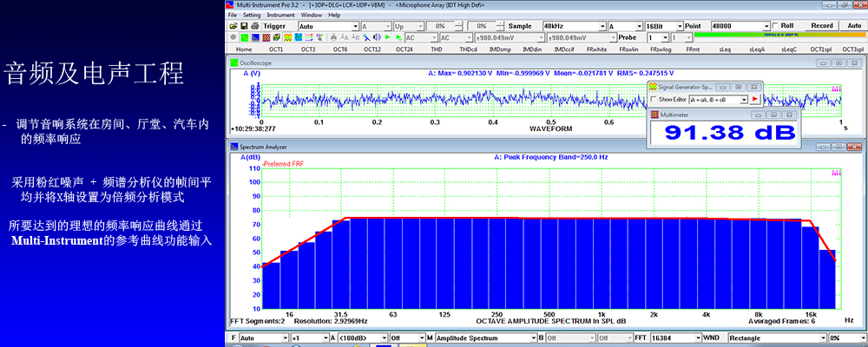Open the sampling channel A dropdown
Screen dimensions: 868x347
[x=625, y=26]
